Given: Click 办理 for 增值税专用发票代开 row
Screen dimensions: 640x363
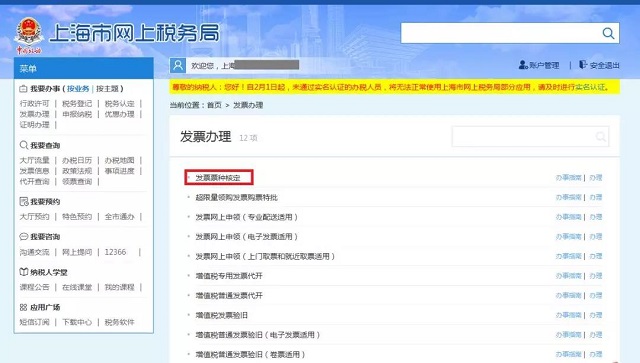Looking at the screenshot, I should [x=596, y=276].
